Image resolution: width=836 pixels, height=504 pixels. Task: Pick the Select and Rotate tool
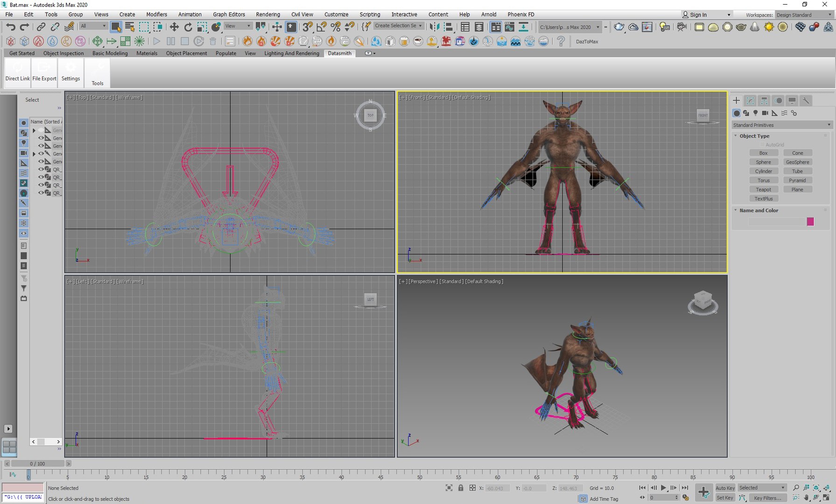[188, 27]
